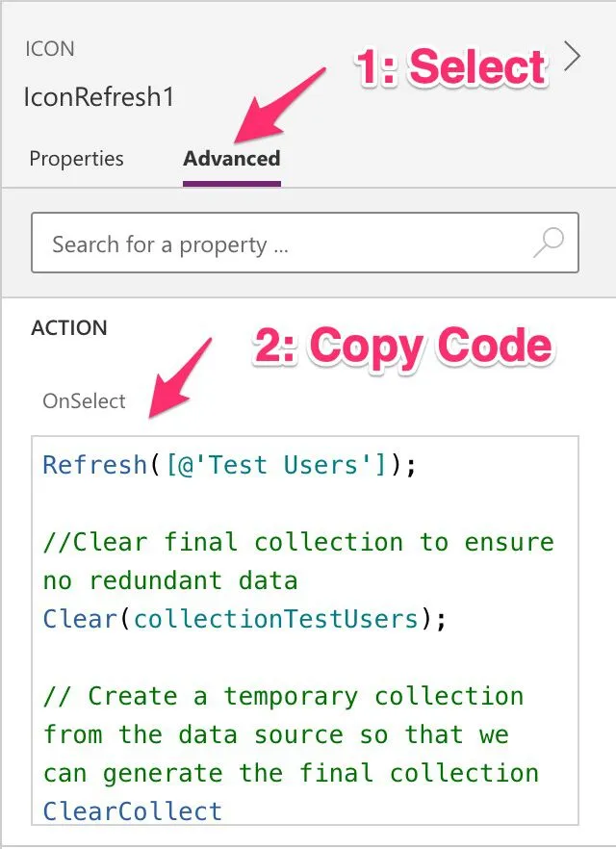This screenshot has height=849, width=616.
Task: Switch to the Properties tab
Action: tap(76, 159)
